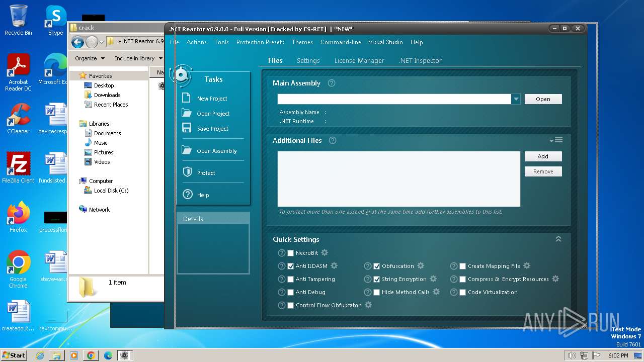
Task: Open recent locations arrow in explorer
Action: pos(101,42)
